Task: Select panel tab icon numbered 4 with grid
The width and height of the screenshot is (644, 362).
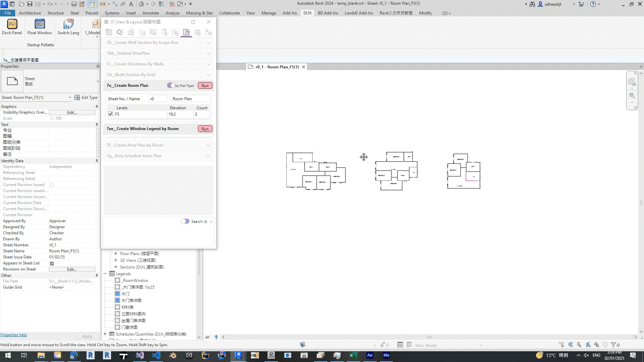Action: click(x=153, y=32)
